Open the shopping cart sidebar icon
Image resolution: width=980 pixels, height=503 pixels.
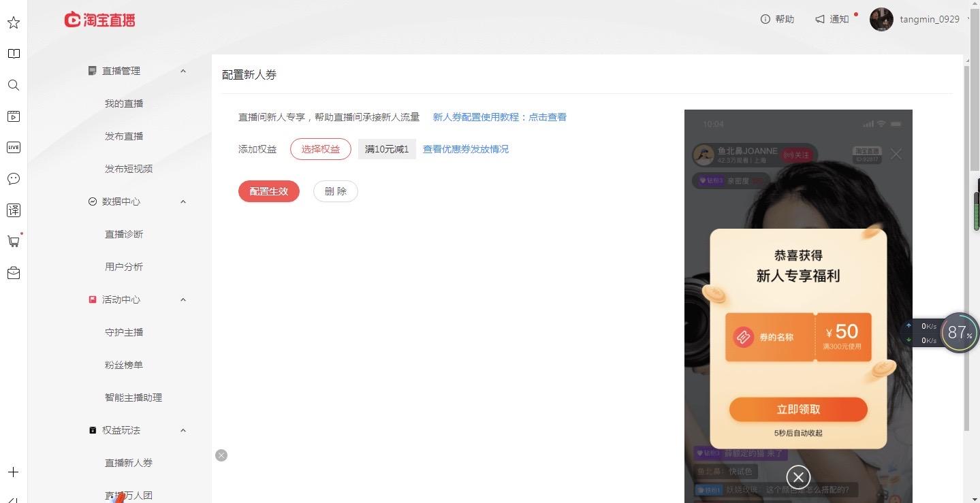[x=14, y=241]
